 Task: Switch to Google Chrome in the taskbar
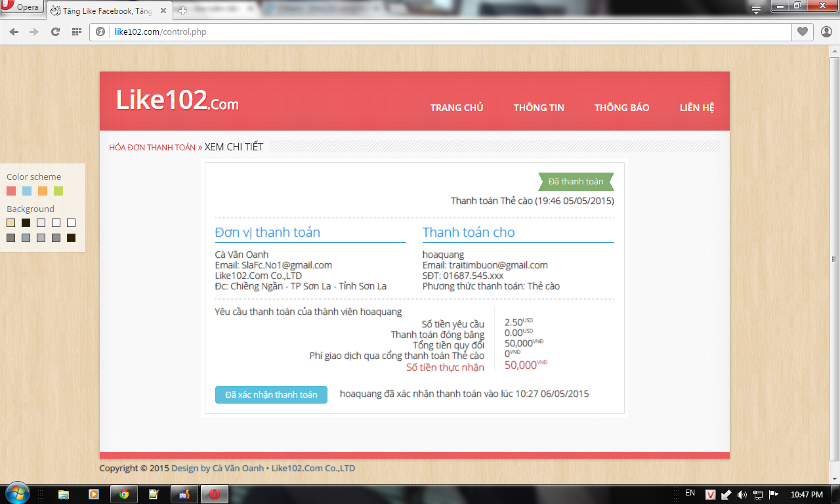pyautogui.click(x=124, y=494)
